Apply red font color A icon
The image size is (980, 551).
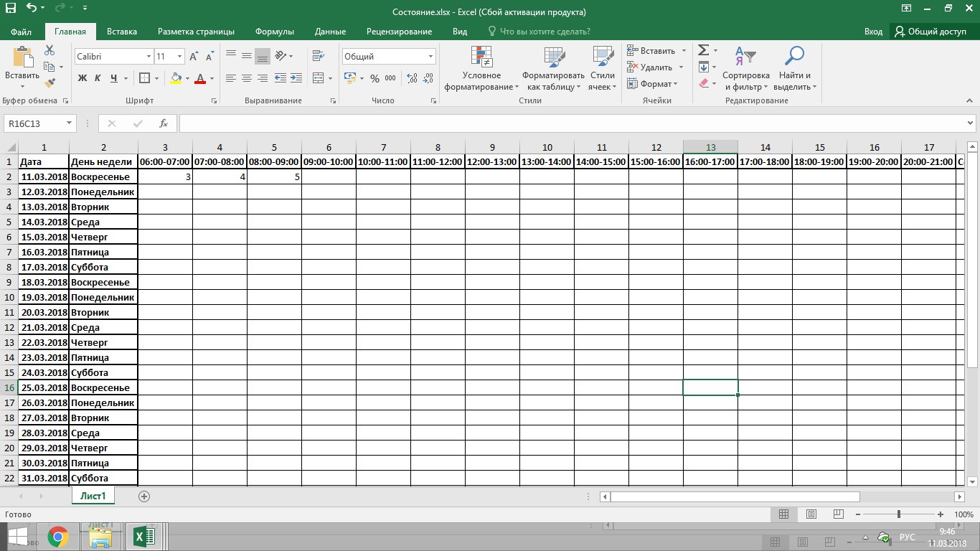pos(201,78)
